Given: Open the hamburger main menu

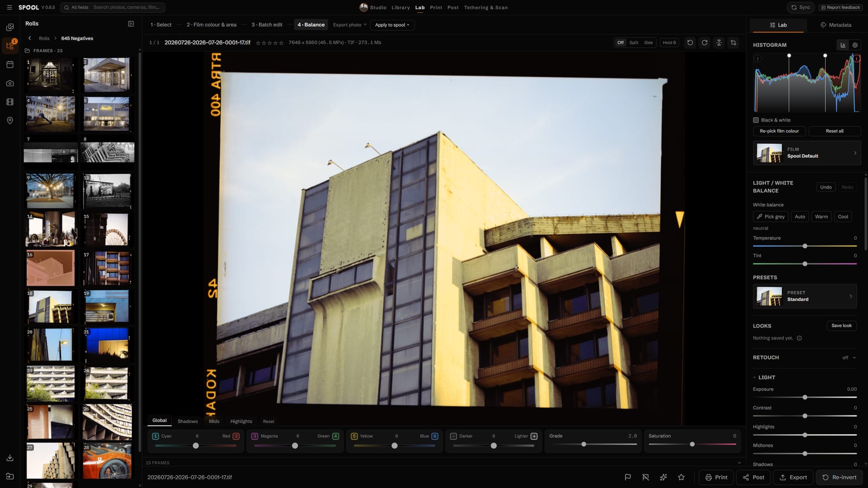Looking at the screenshot, I should (9, 8).
